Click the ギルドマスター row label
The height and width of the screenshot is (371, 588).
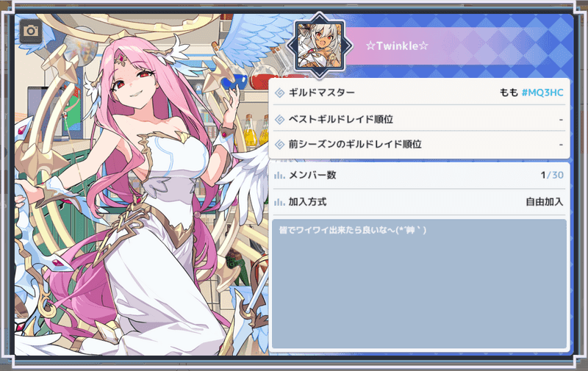click(321, 93)
